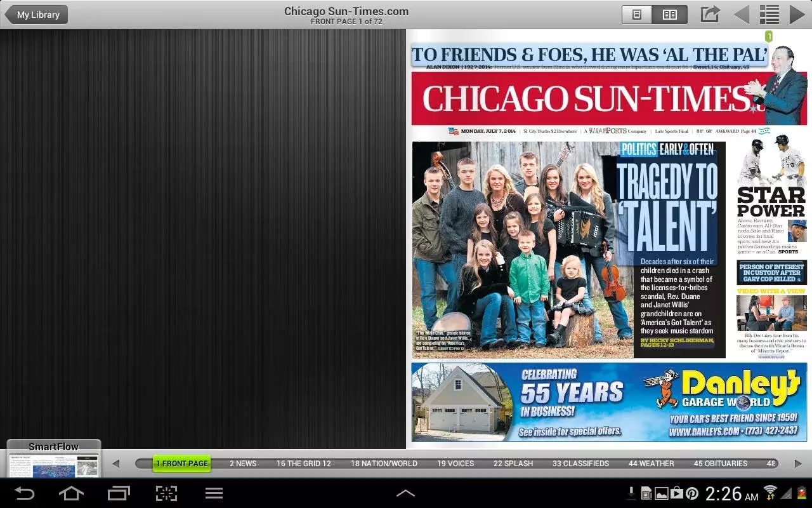Open the 22 SPLASH section

[x=513, y=464]
